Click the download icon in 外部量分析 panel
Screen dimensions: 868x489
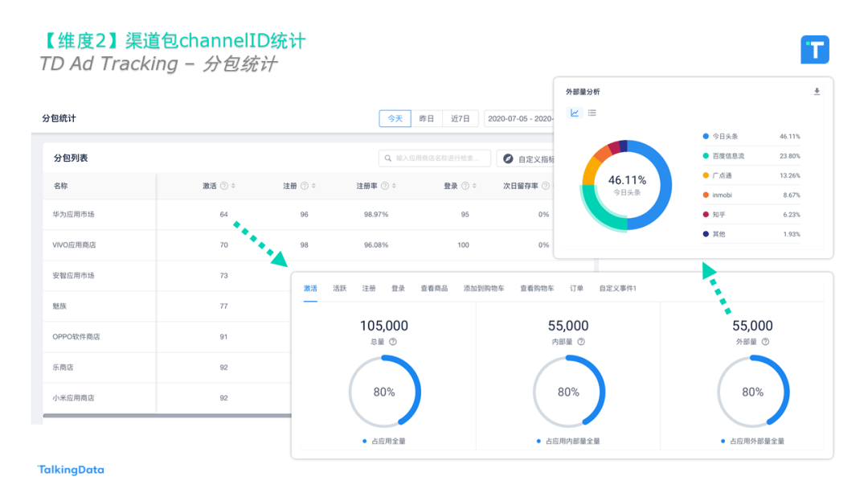pos(817,92)
